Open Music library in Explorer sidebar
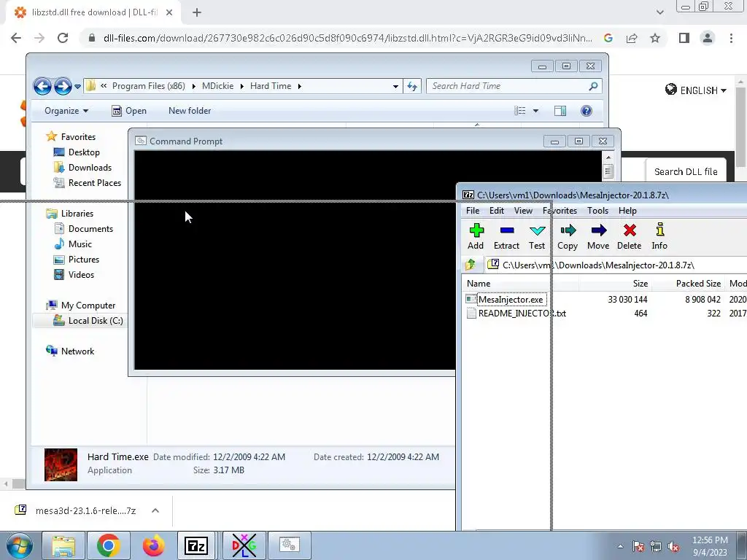 pyautogui.click(x=80, y=244)
